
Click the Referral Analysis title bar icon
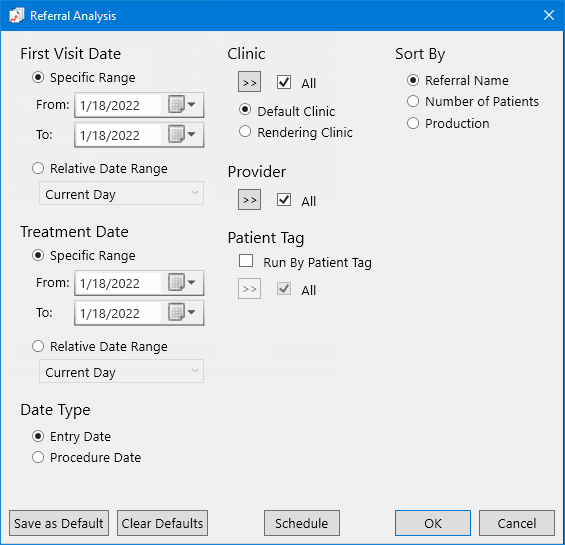point(16,15)
